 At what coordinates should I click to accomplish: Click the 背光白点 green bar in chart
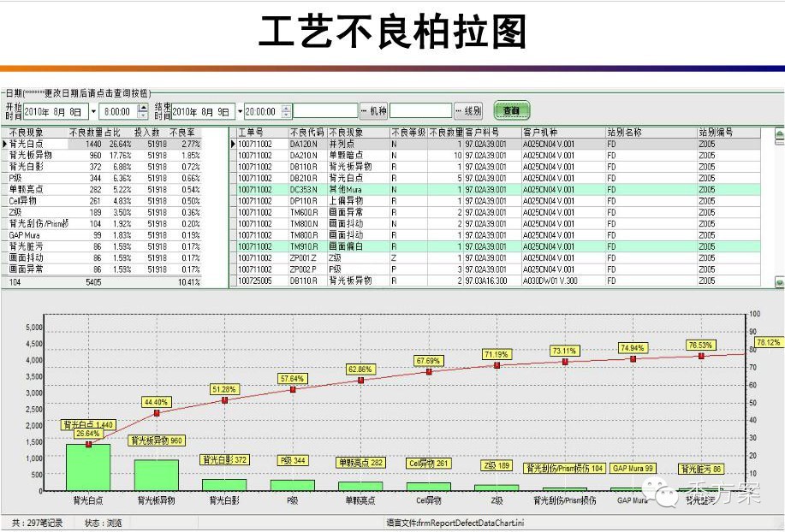pos(88,467)
